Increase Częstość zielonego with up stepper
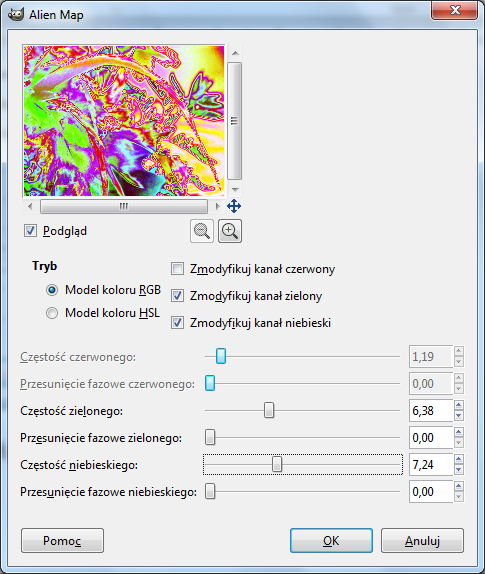Viewport: 485px width, 574px height. 459,406
